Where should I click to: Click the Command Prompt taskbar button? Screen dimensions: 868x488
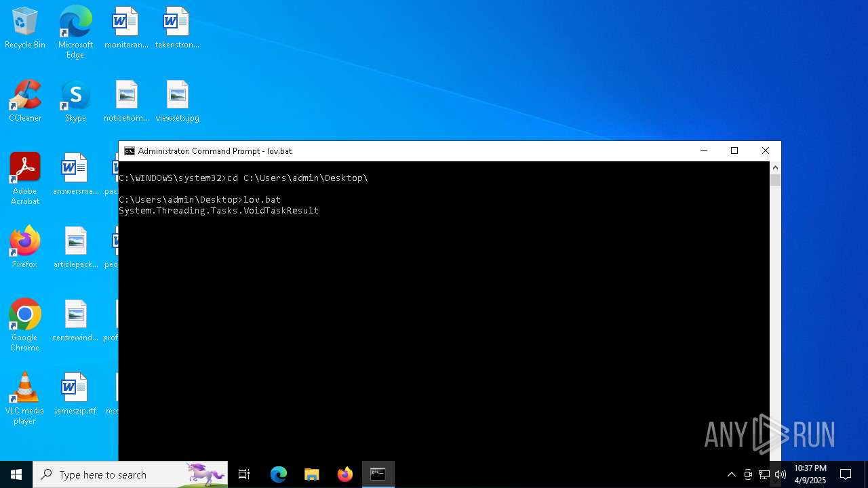click(378, 474)
